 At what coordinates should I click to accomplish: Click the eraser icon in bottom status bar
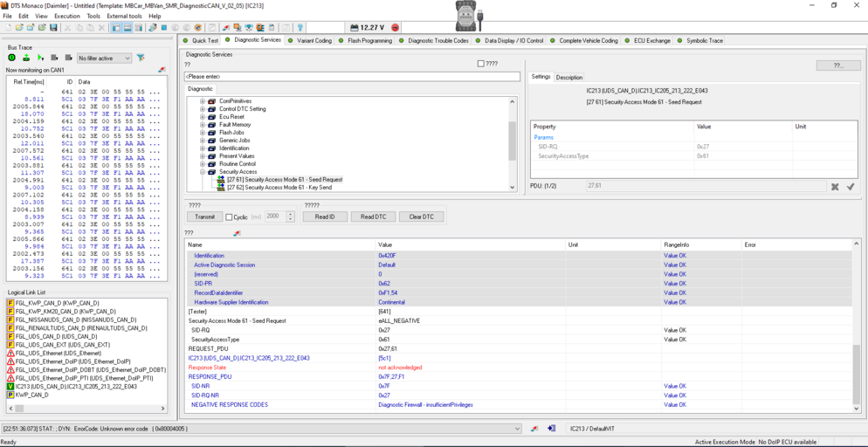[x=534, y=428]
